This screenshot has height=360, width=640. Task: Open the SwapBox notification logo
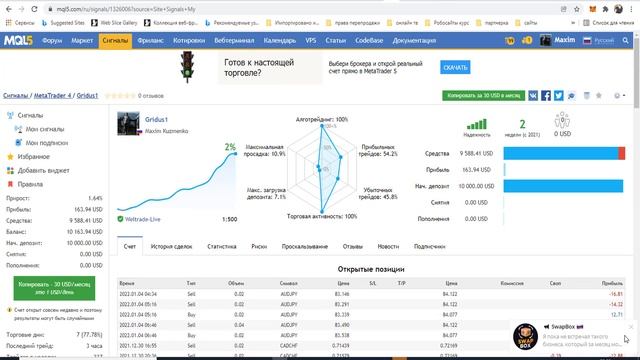(525, 336)
